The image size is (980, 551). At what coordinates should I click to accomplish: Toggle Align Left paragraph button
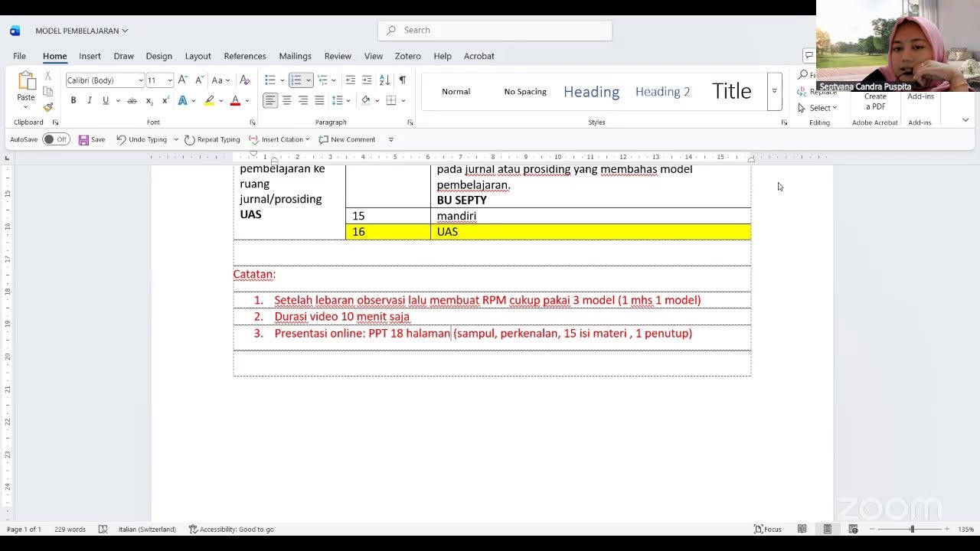(x=270, y=100)
